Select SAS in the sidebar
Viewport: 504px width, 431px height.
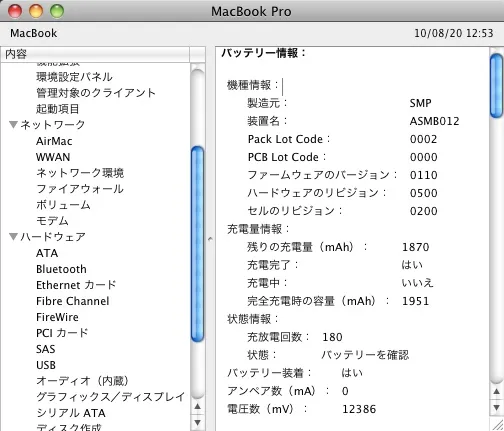coord(46,349)
